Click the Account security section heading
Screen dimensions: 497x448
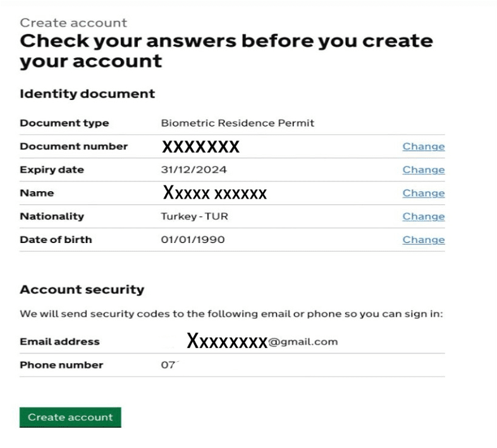[x=82, y=290]
